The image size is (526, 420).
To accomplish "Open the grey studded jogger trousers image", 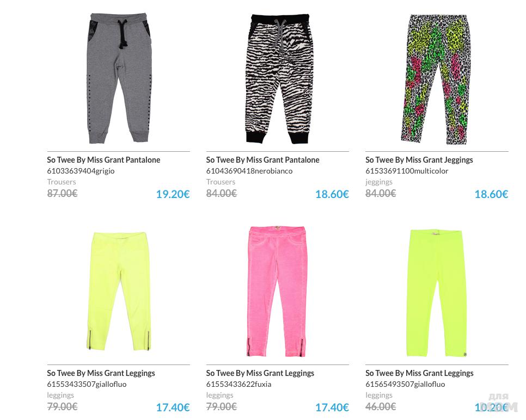I will tap(119, 78).
